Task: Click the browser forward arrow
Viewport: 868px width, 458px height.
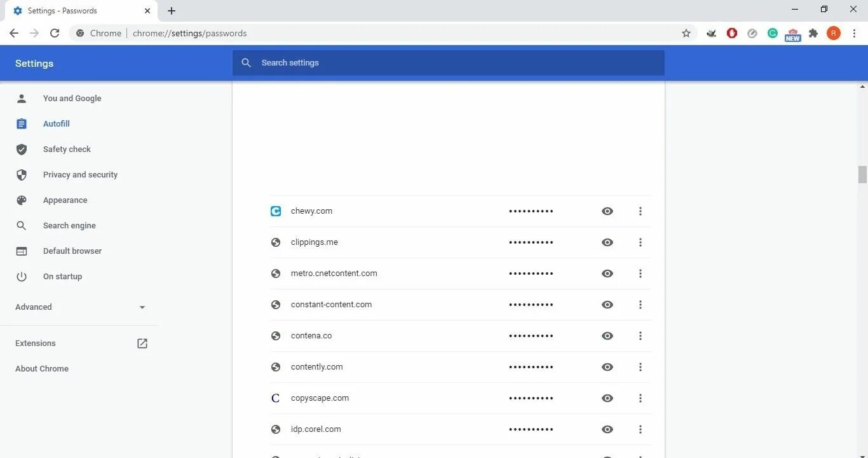Action: click(x=34, y=33)
